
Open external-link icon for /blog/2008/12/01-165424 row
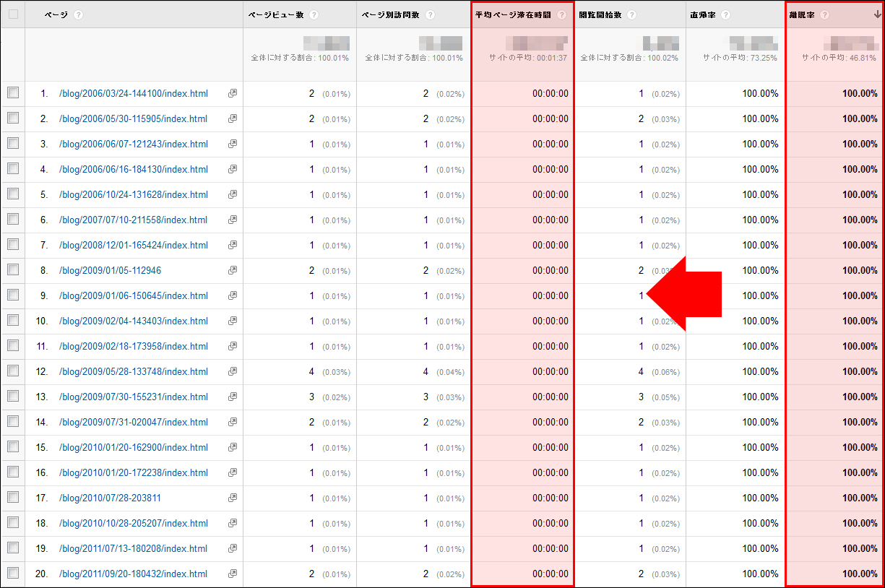click(x=233, y=245)
